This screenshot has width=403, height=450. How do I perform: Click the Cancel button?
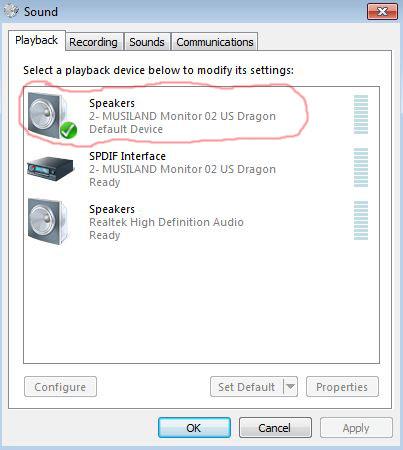click(275, 428)
